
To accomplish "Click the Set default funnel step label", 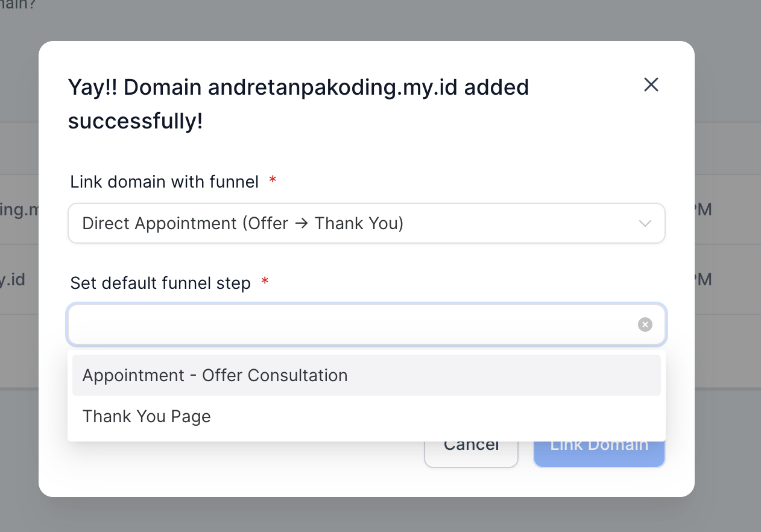I will [x=160, y=283].
